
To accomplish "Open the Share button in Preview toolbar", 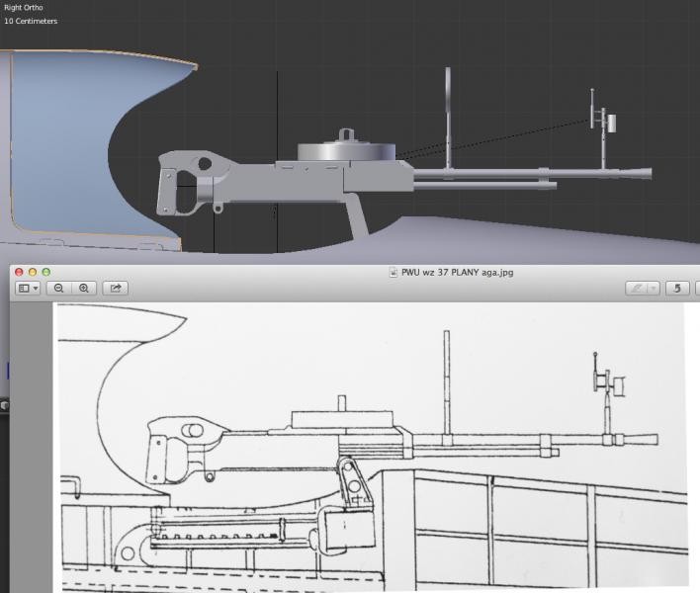I will pyautogui.click(x=115, y=288).
